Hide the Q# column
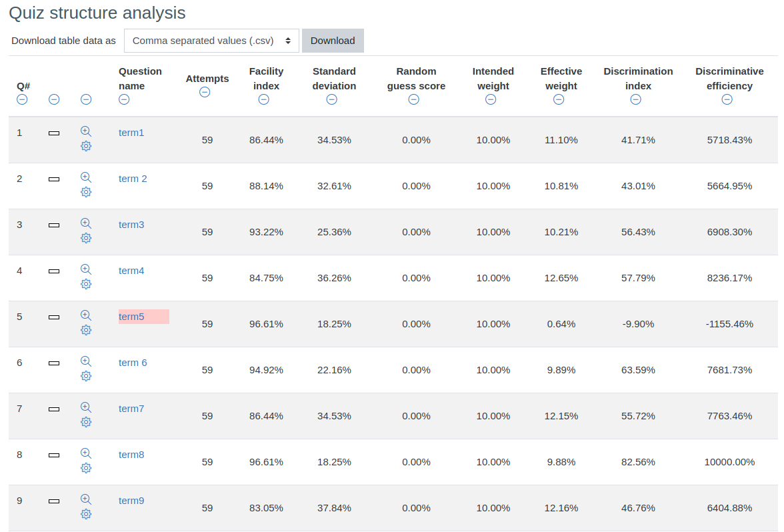Image resolution: width=784 pixels, height=532 pixels. 22,99
